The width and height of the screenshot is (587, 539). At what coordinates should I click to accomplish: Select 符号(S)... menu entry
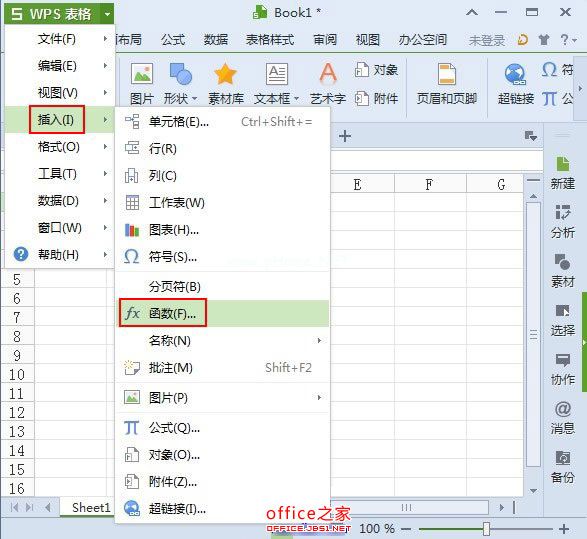click(x=223, y=256)
